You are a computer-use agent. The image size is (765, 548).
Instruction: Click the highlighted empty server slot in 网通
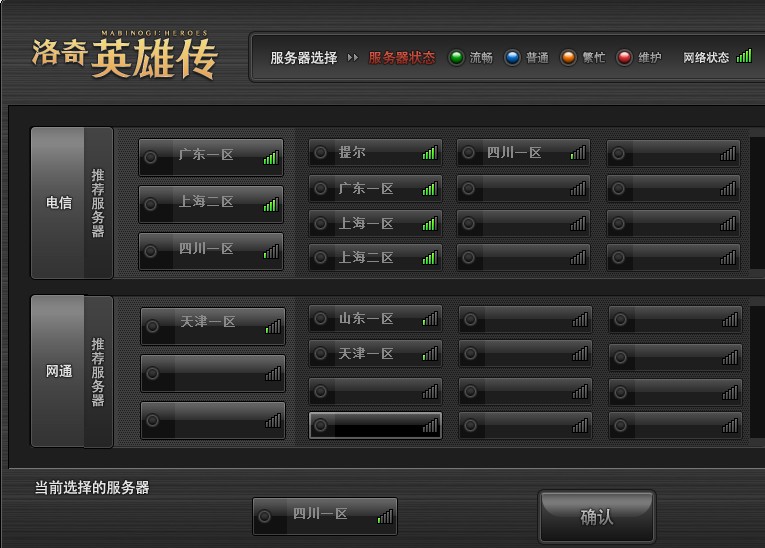(375, 426)
